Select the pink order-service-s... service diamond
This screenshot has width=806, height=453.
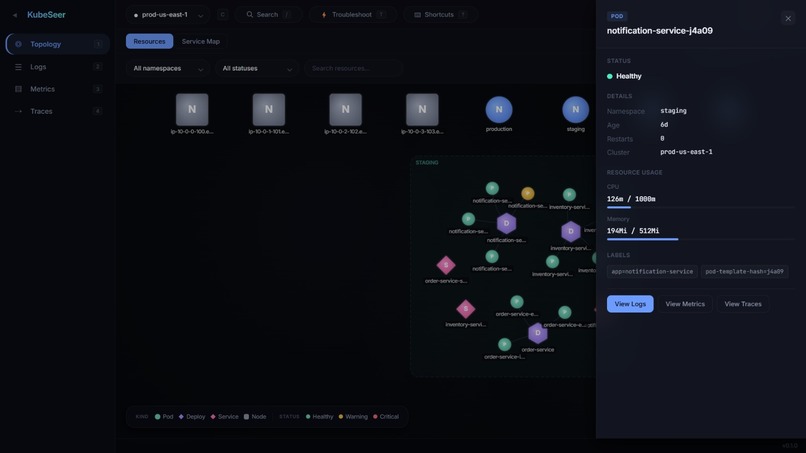pos(446,265)
